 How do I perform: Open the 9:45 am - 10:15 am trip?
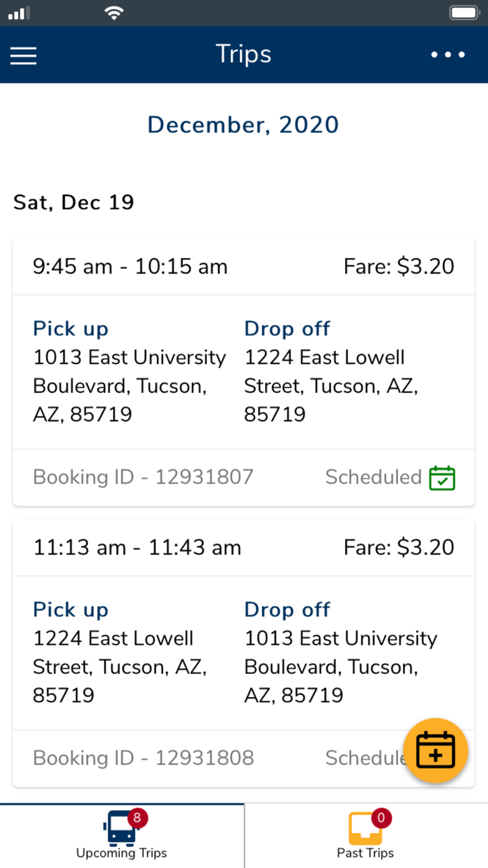click(130, 267)
